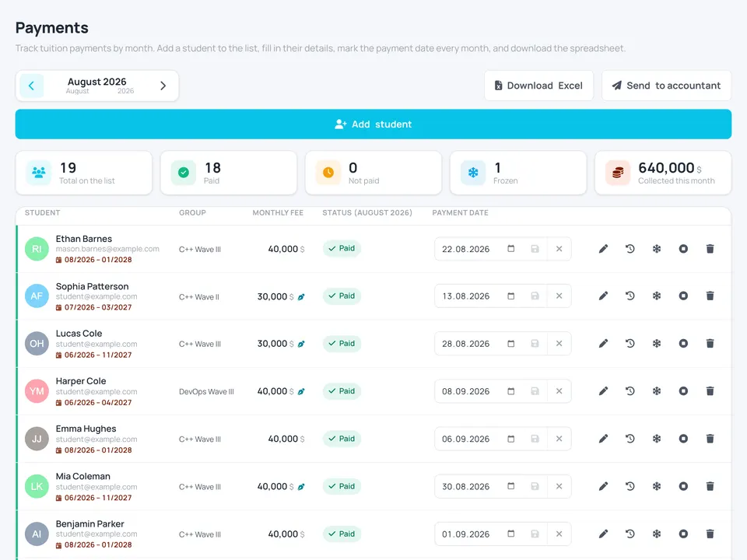The width and height of the screenshot is (747, 560).
Task: Click custom fee pen icon beside Harper Cole's fee
Action: click(x=301, y=391)
